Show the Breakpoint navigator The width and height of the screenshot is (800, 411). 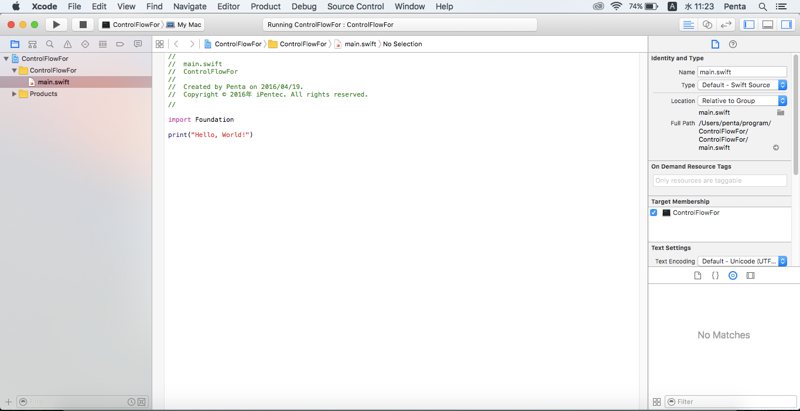point(120,44)
